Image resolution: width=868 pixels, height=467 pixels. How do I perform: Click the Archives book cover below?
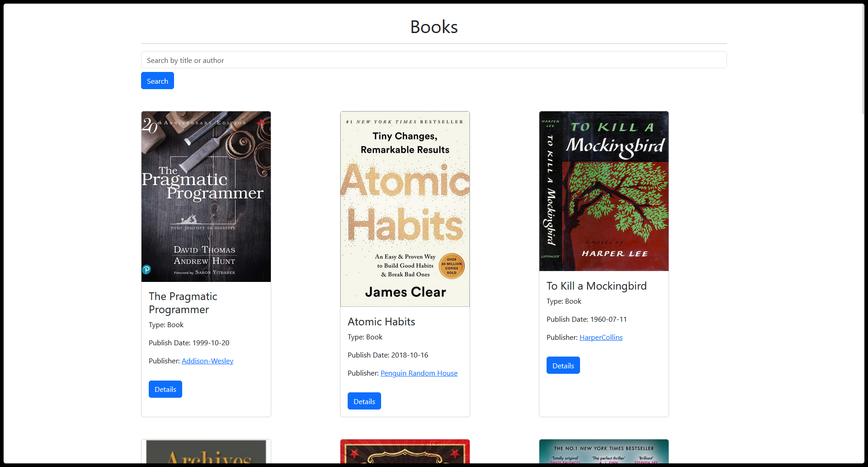click(206, 453)
